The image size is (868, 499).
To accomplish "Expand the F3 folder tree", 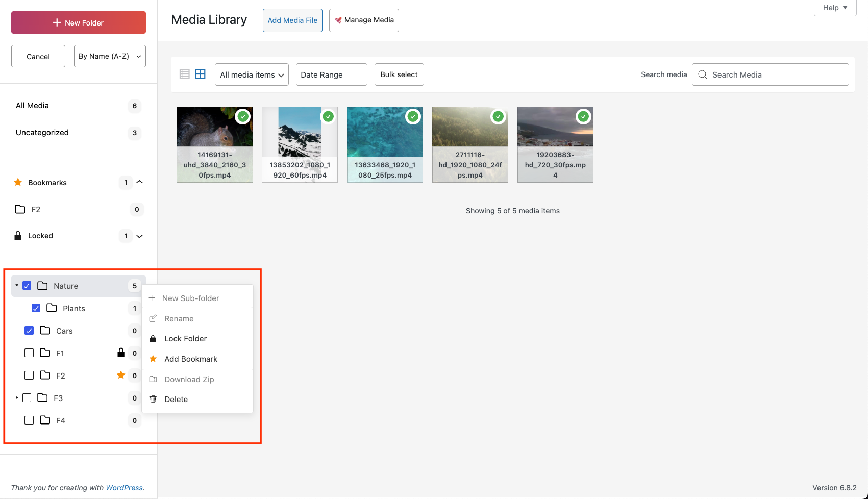I will click(x=16, y=397).
